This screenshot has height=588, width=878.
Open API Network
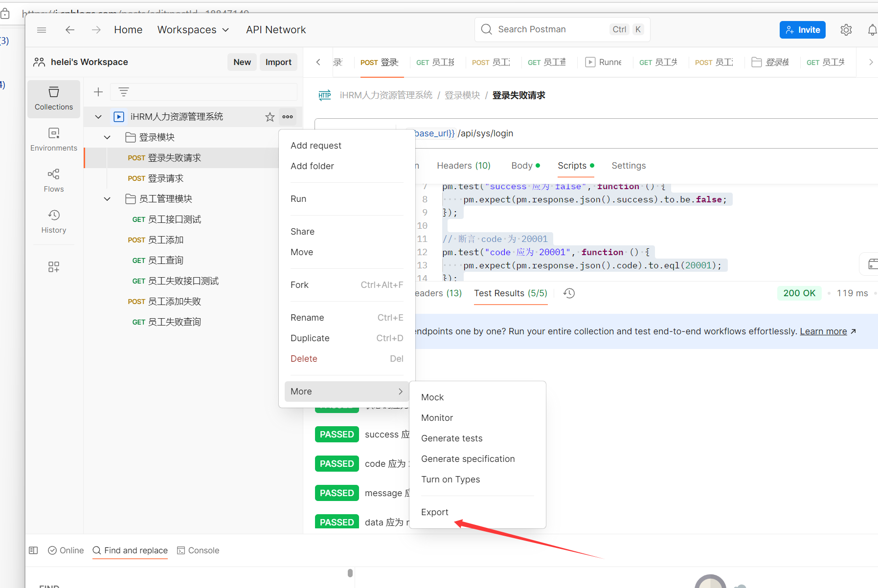(x=276, y=30)
